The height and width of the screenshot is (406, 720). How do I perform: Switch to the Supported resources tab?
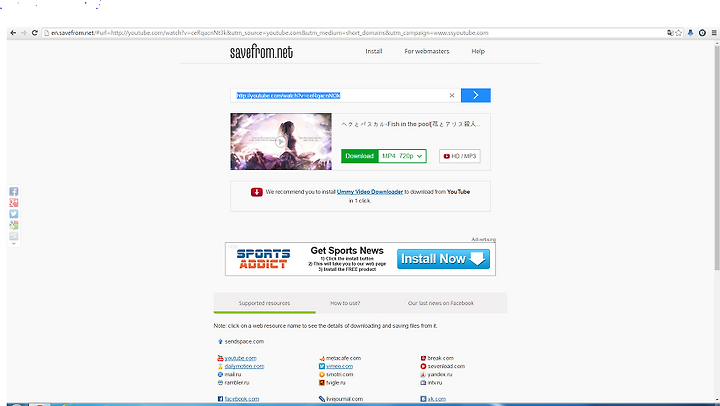(264, 303)
